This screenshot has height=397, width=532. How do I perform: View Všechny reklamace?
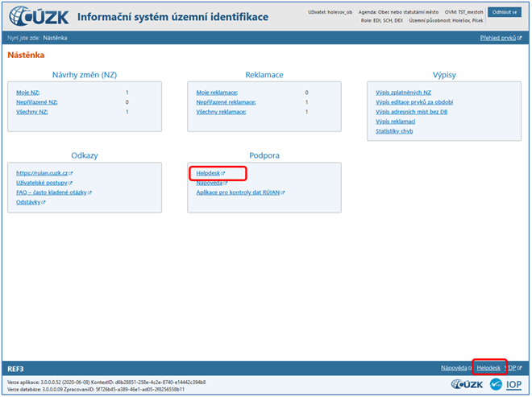point(221,112)
